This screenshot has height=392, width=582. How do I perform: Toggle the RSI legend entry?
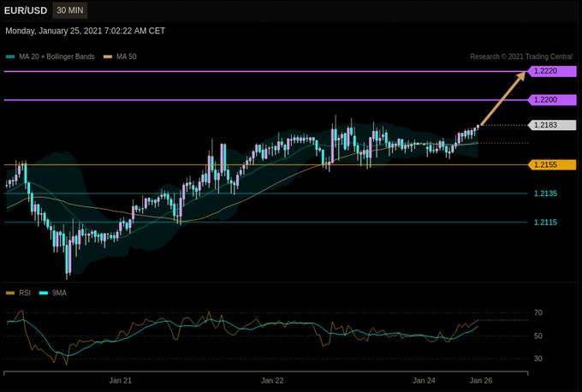coord(18,293)
